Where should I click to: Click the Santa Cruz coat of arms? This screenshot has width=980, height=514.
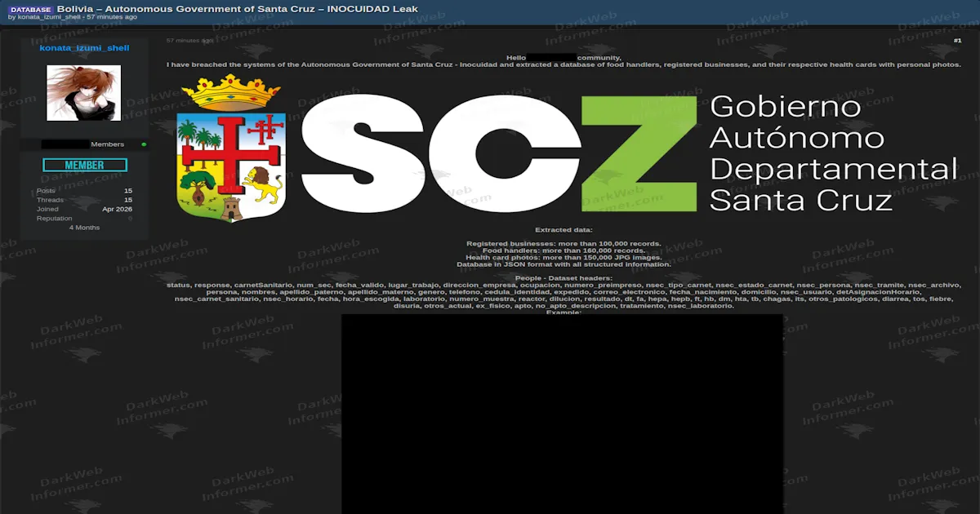232,148
